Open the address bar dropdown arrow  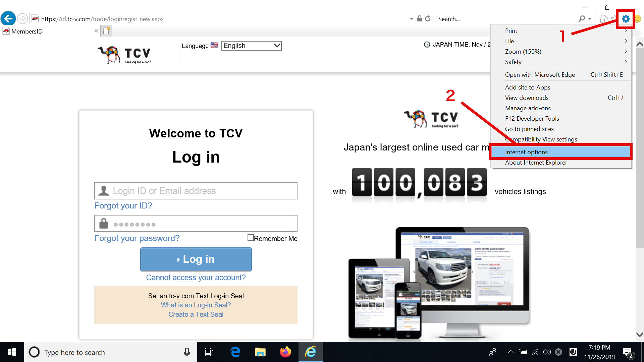pyautogui.click(x=412, y=19)
